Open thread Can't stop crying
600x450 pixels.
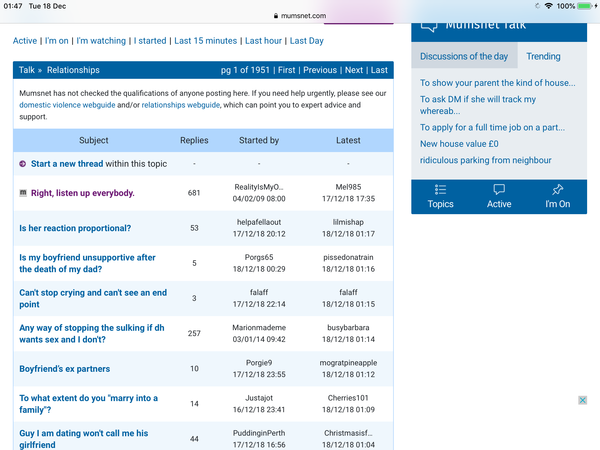[93, 298]
